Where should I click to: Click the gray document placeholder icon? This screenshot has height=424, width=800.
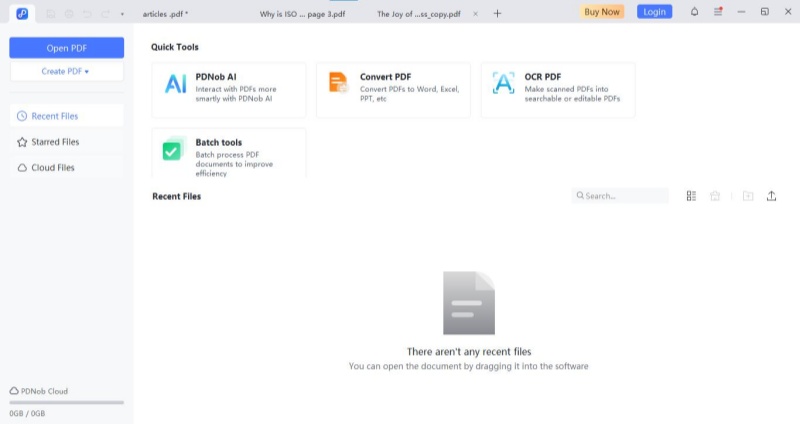tap(469, 303)
